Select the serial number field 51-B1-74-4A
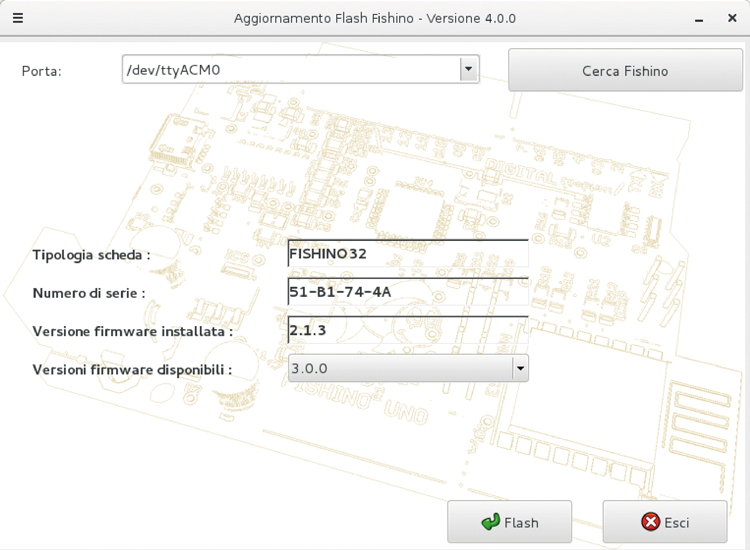 [x=407, y=292]
